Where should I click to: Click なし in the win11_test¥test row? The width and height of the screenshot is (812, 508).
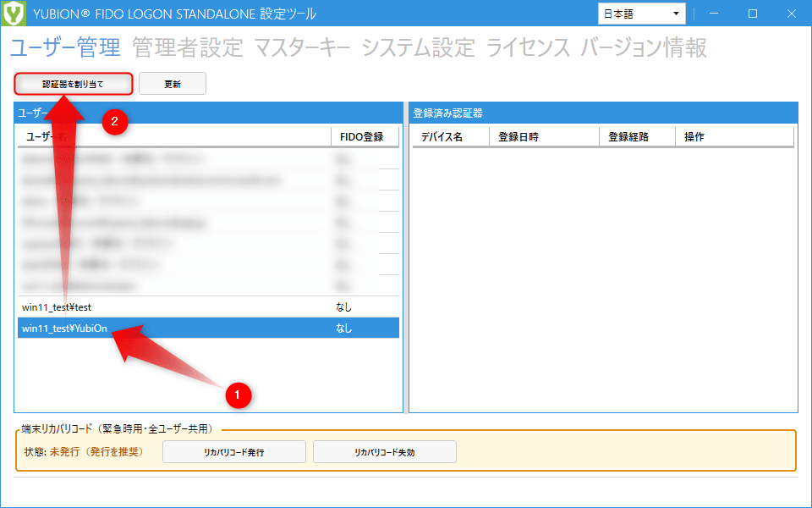[343, 306]
